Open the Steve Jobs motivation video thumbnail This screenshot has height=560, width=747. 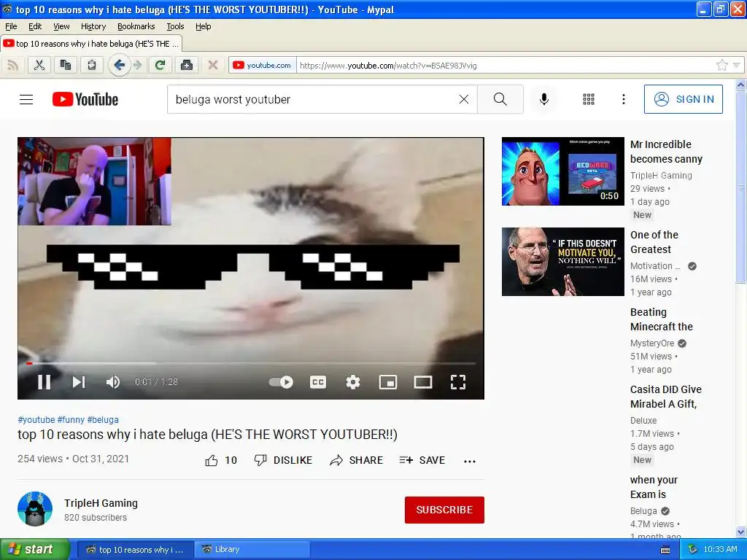tap(563, 262)
